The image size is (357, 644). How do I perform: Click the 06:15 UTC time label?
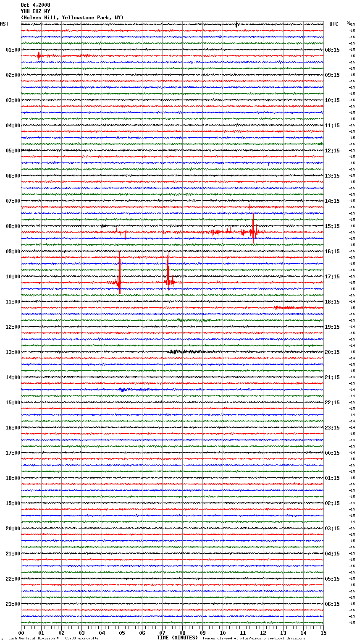(332, 604)
